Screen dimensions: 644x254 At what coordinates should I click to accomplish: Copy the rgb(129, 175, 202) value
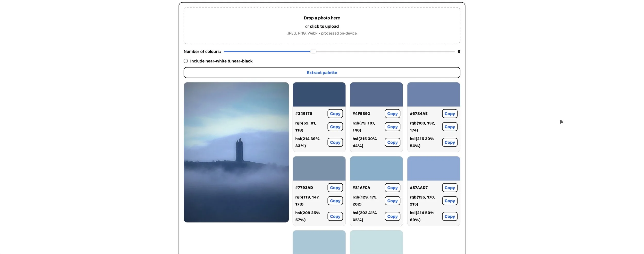click(392, 201)
